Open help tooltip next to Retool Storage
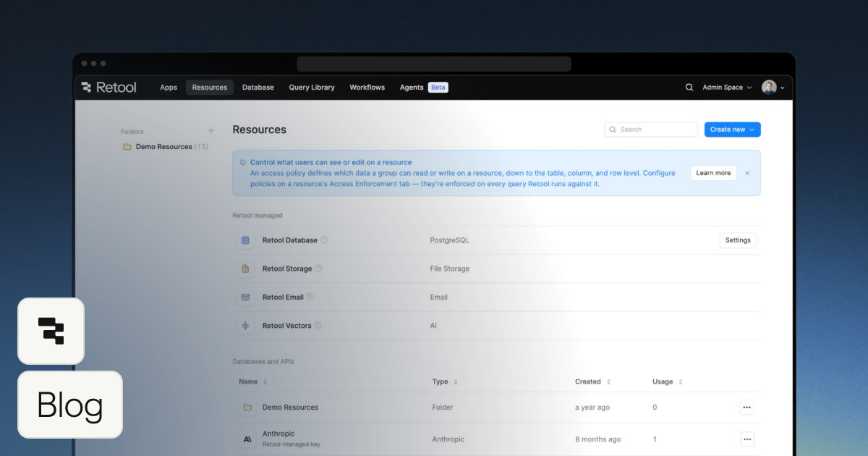This screenshot has width=868, height=456. click(318, 269)
